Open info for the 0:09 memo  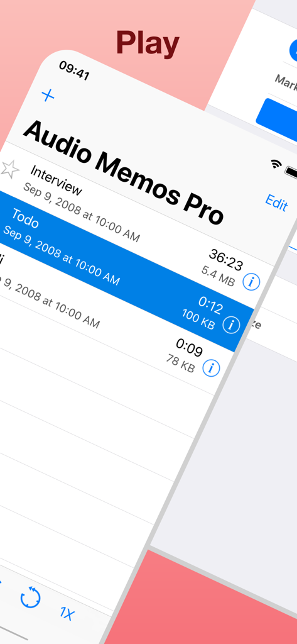pos(211,367)
